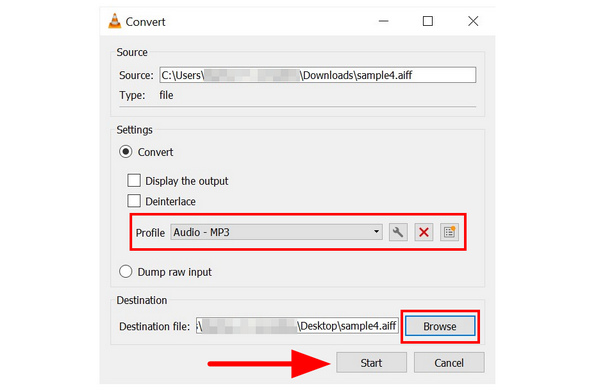The height and width of the screenshot is (390, 600).
Task: Click the 'Type:' label text
Action: tap(132, 95)
